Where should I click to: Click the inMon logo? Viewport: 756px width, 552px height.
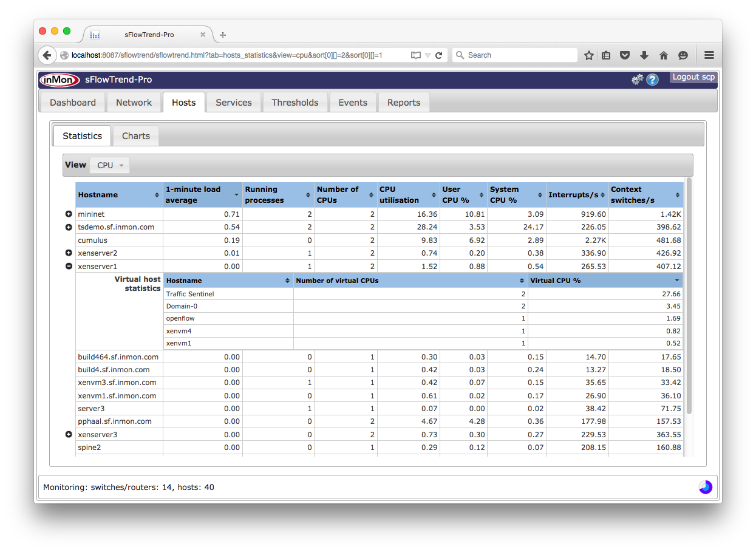click(60, 80)
